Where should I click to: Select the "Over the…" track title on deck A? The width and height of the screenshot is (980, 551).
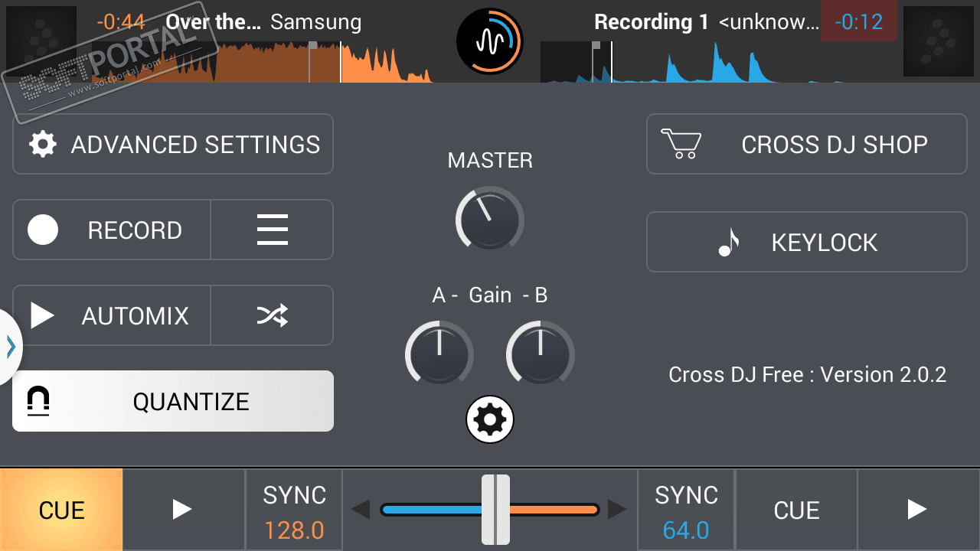pyautogui.click(x=214, y=21)
